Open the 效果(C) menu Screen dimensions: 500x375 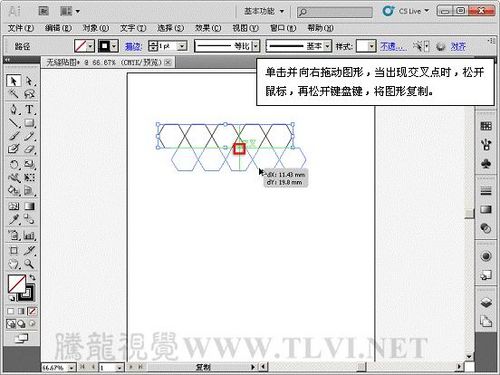[208, 28]
